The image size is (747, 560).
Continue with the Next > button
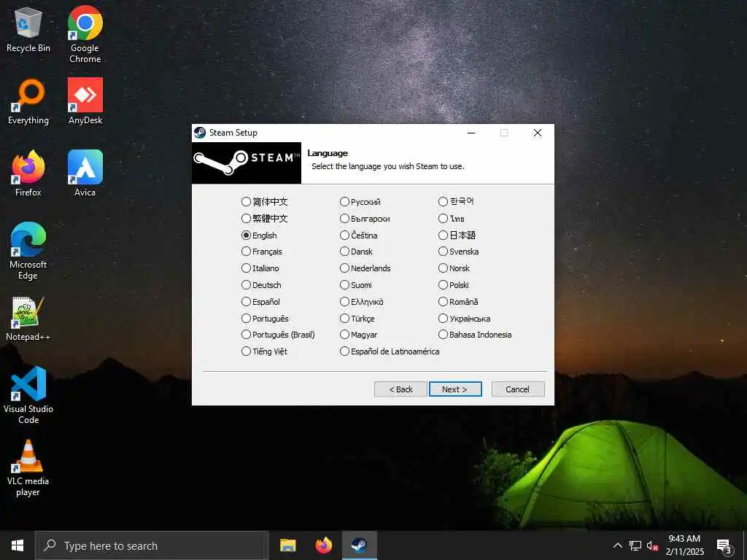[455, 389]
